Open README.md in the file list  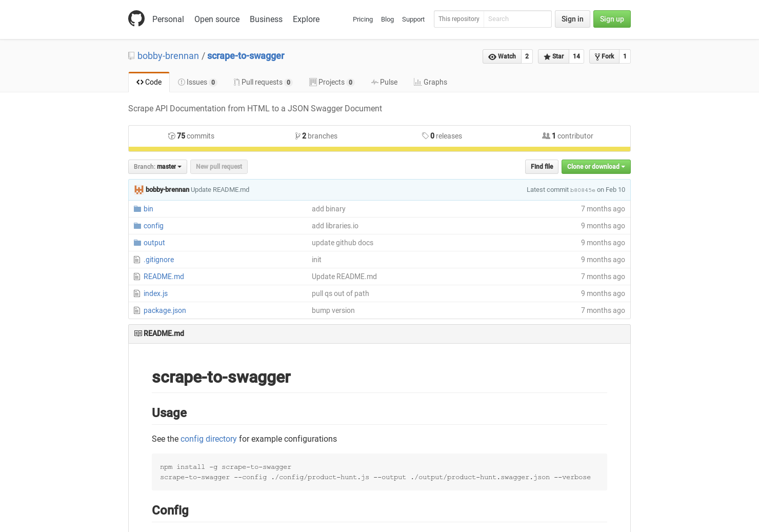(x=164, y=277)
